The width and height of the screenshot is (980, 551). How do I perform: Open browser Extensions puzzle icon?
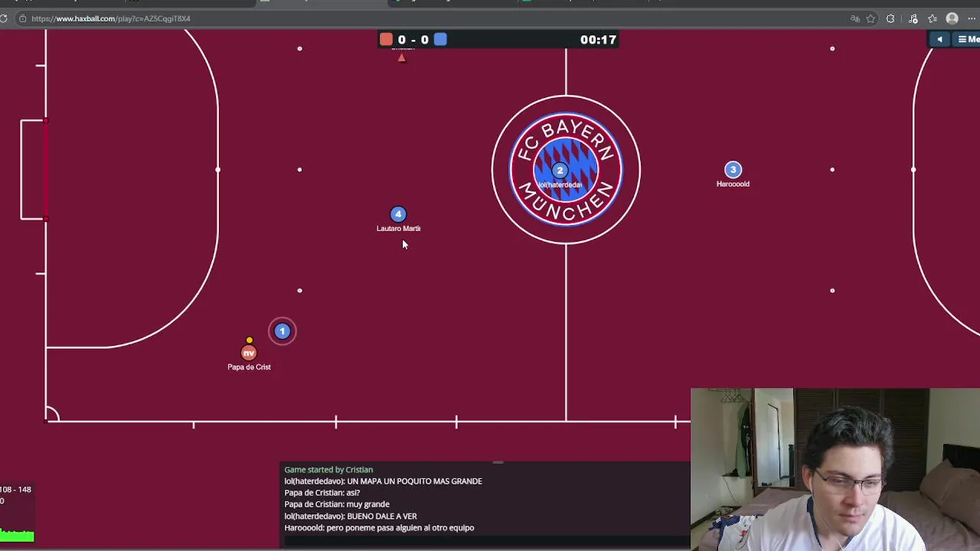(890, 18)
